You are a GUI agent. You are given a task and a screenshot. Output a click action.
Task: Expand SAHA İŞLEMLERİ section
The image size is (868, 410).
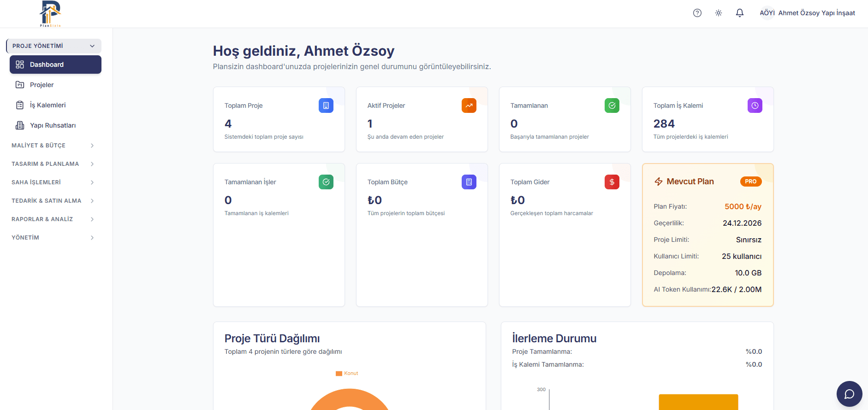click(54, 182)
